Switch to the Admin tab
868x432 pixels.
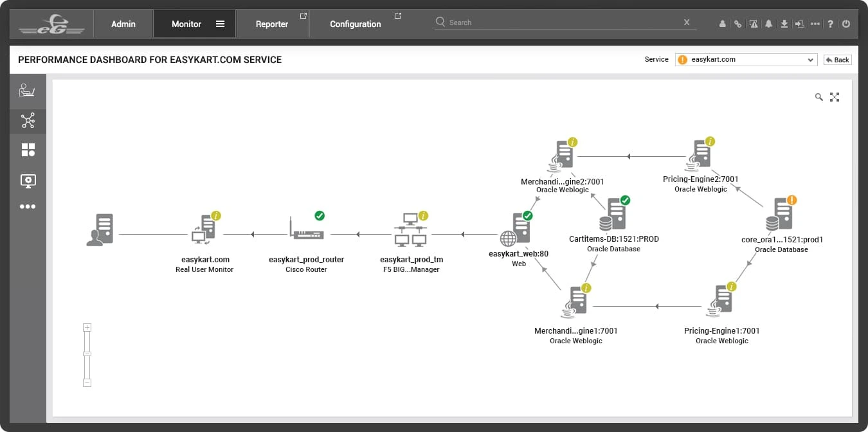point(123,24)
